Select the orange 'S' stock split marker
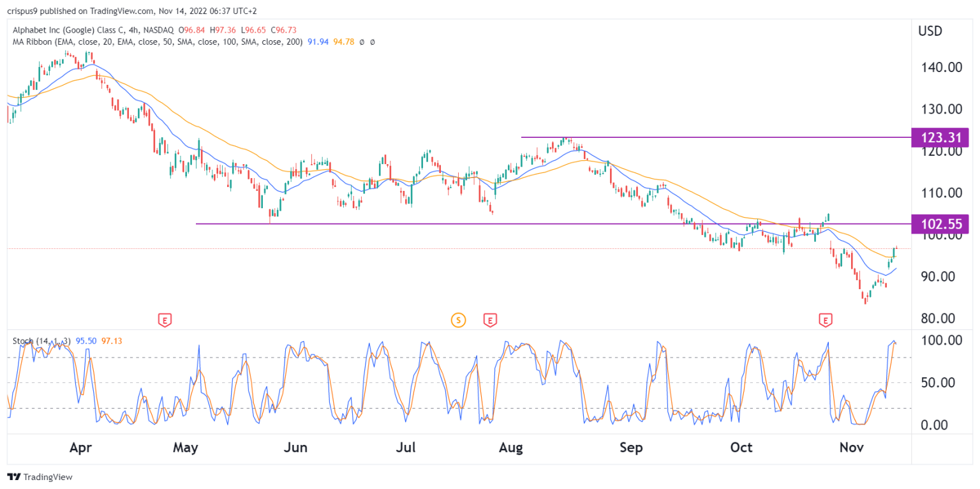The height and width of the screenshot is (489, 980). click(457, 320)
